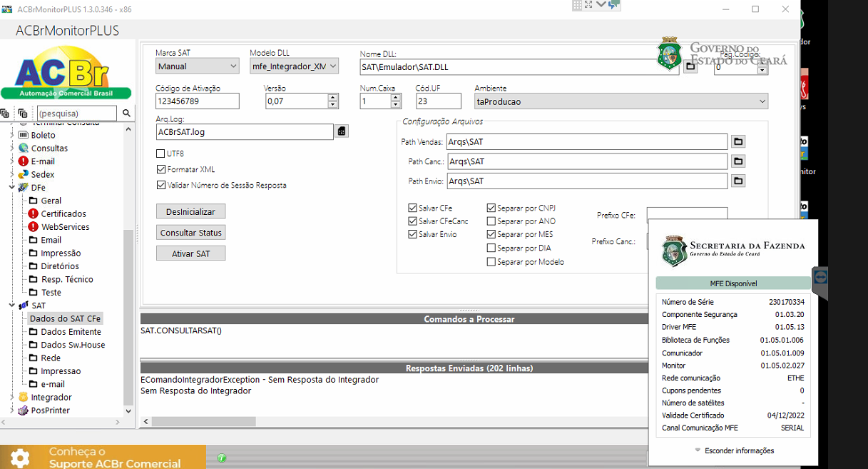Enable Separar por ANO
This screenshot has width=868, height=469.
[x=491, y=221]
